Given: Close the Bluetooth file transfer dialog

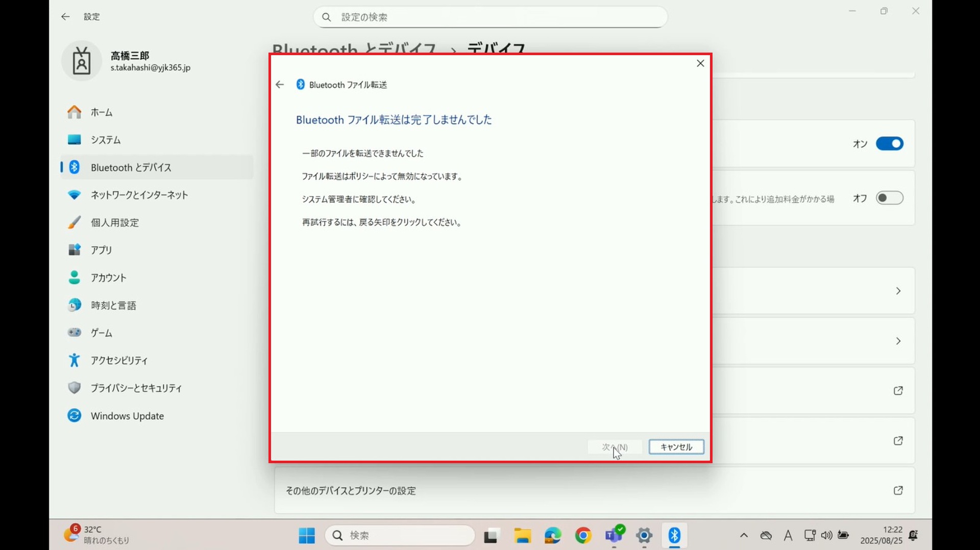Looking at the screenshot, I should (x=700, y=63).
